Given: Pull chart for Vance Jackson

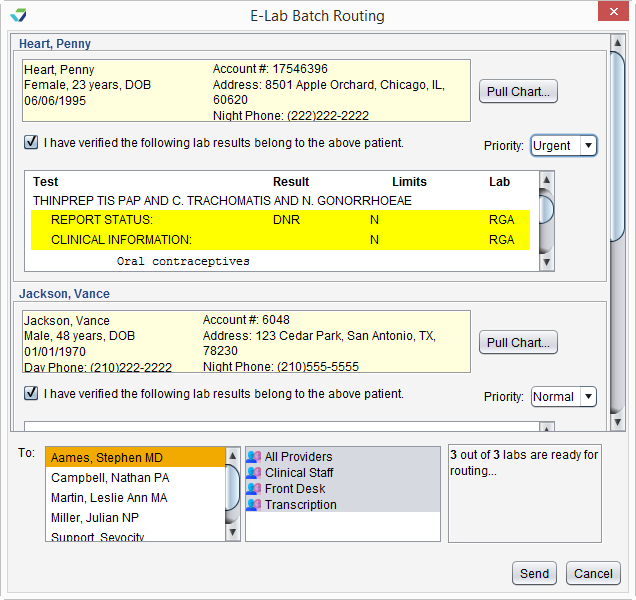Looking at the screenshot, I should [x=518, y=343].
